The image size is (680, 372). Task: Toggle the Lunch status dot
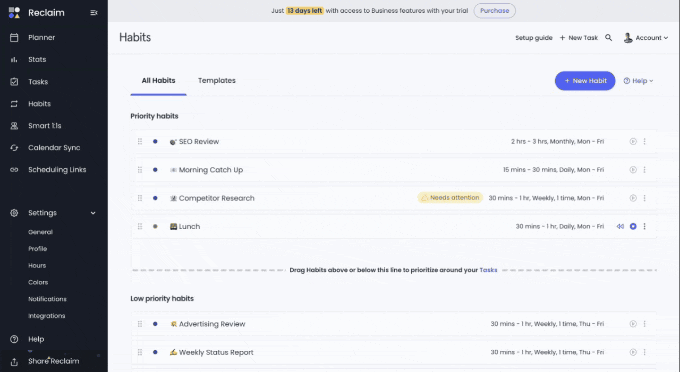(155, 226)
